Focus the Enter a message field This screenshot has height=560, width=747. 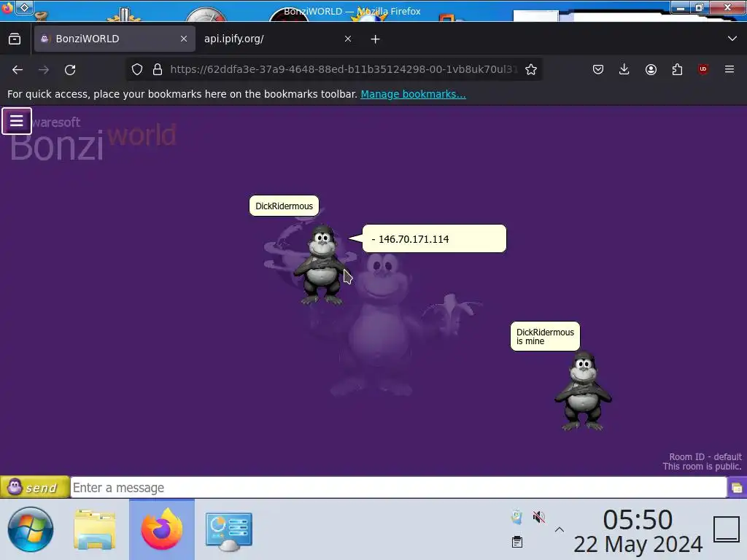point(398,488)
